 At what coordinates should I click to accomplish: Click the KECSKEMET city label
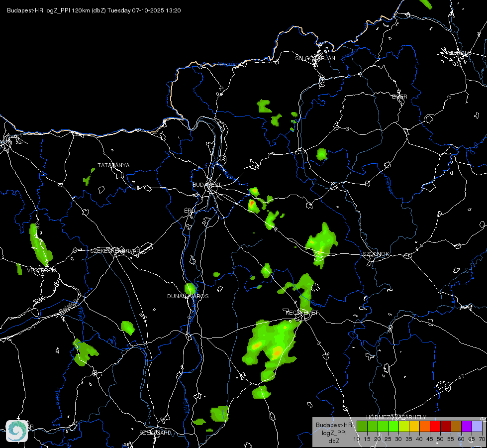pos(302,313)
